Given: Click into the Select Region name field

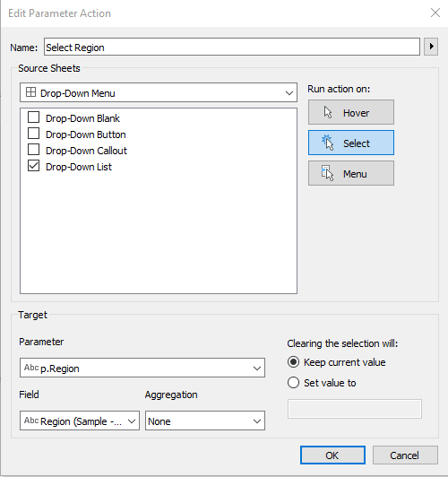Looking at the screenshot, I should pyautogui.click(x=232, y=47).
